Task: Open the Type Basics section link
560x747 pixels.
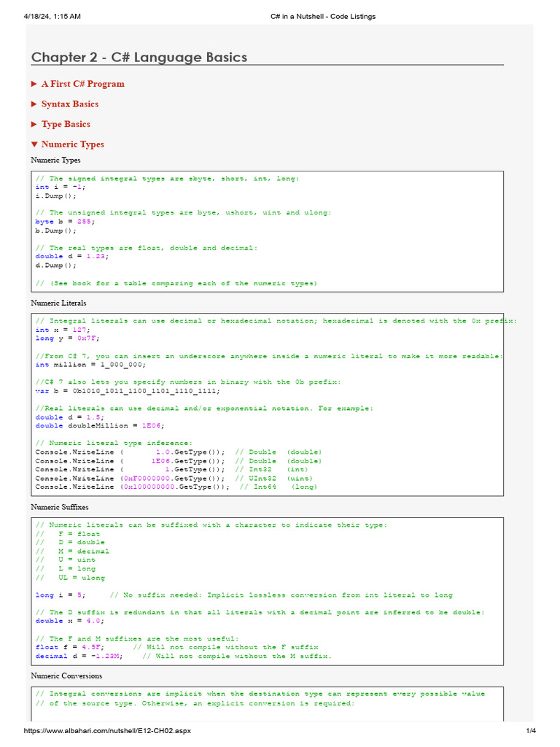Action: pos(66,124)
